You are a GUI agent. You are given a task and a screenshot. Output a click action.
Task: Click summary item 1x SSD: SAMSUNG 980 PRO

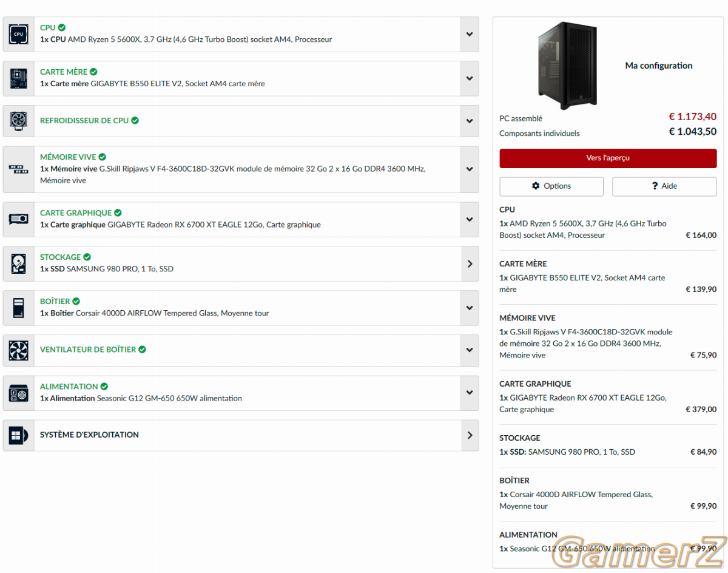[x=567, y=452]
